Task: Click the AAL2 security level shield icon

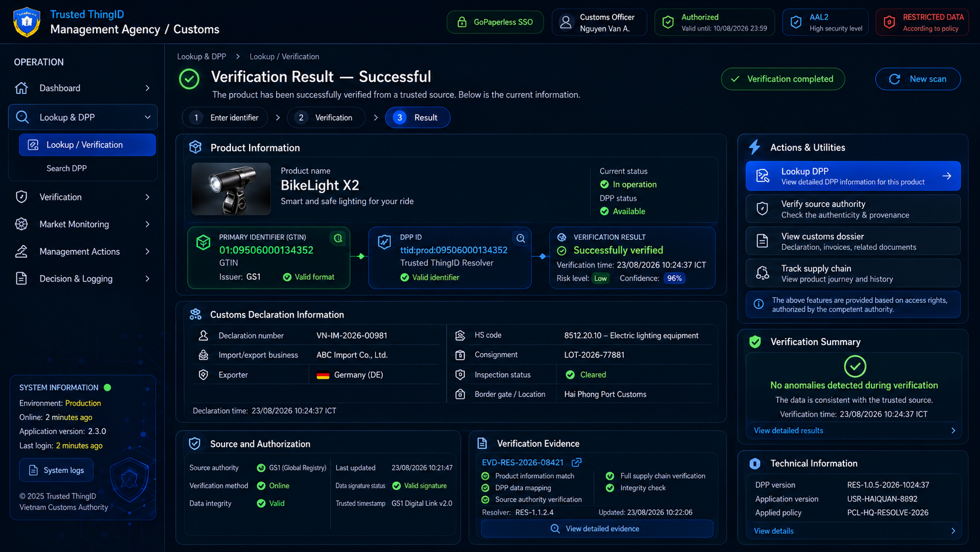Action: (x=795, y=22)
